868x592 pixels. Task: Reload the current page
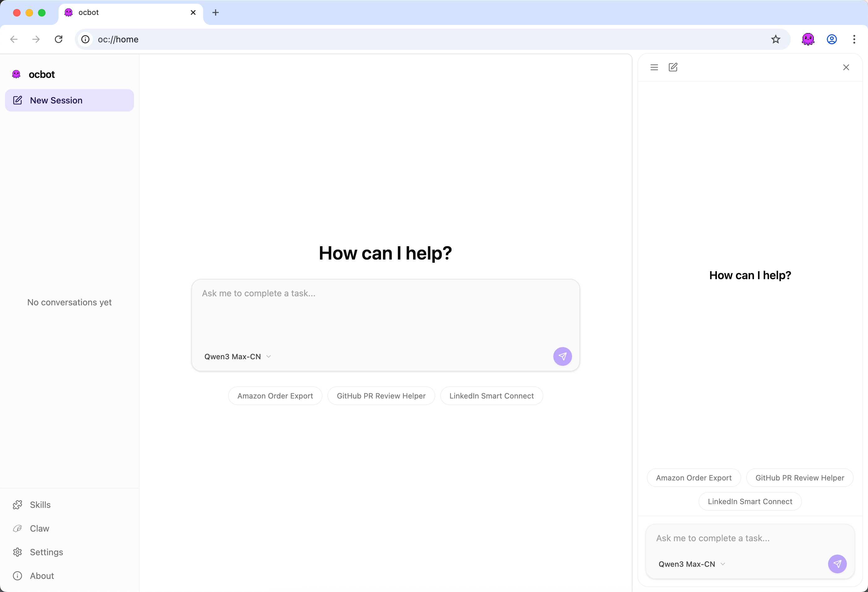(59, 39)
